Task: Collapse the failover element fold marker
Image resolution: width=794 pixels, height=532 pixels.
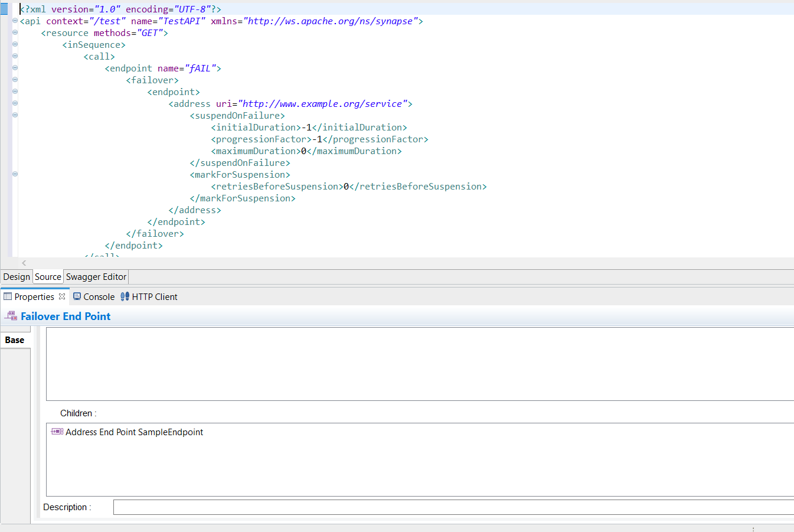Action: click(14, 79)
